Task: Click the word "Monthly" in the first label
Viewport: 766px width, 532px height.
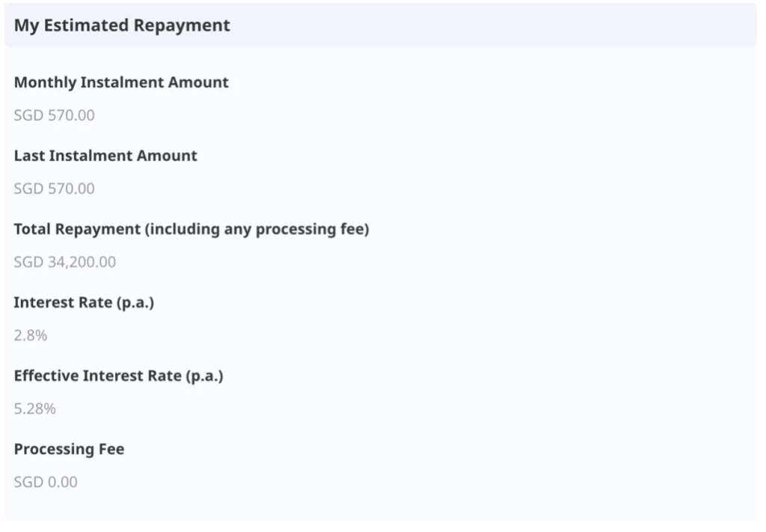Action: point(45,82)
